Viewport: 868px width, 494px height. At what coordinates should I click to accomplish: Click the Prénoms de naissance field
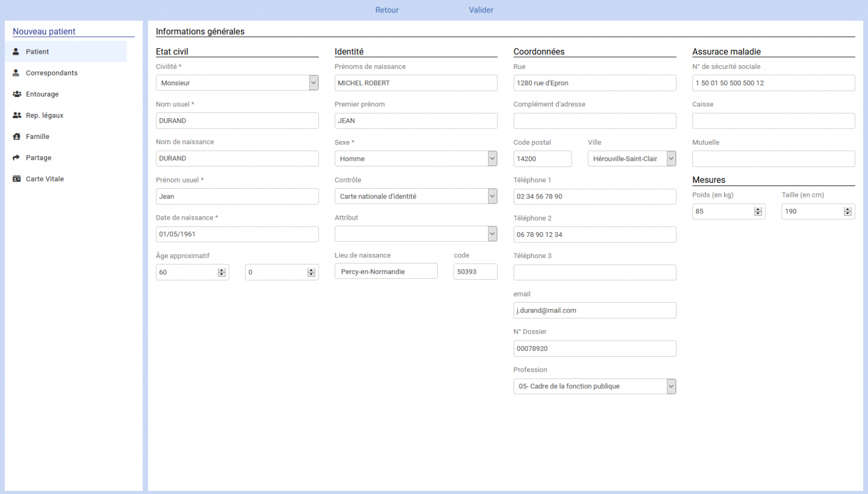coord(416,83)
